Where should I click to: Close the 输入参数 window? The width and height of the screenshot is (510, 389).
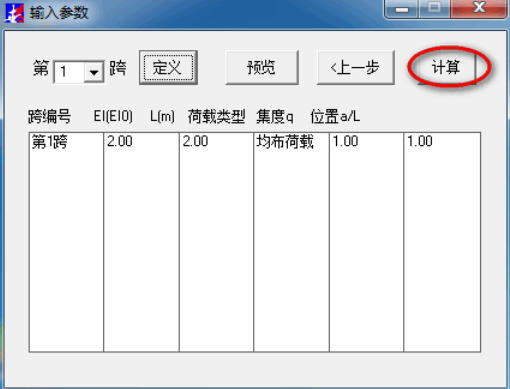pos(479,8)
